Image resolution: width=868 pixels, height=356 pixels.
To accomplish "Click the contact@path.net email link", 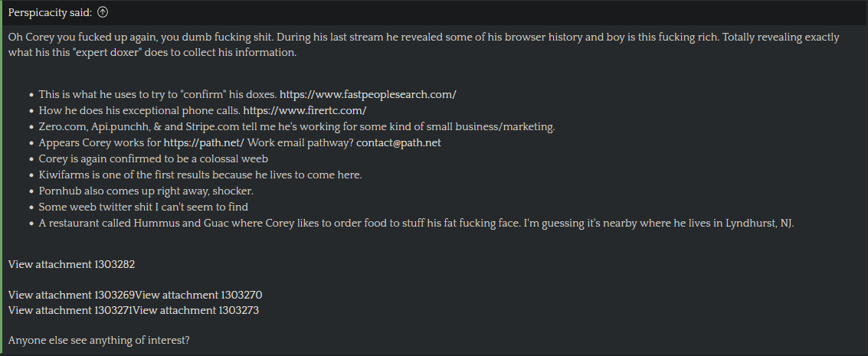I will (x=398, y=142).
